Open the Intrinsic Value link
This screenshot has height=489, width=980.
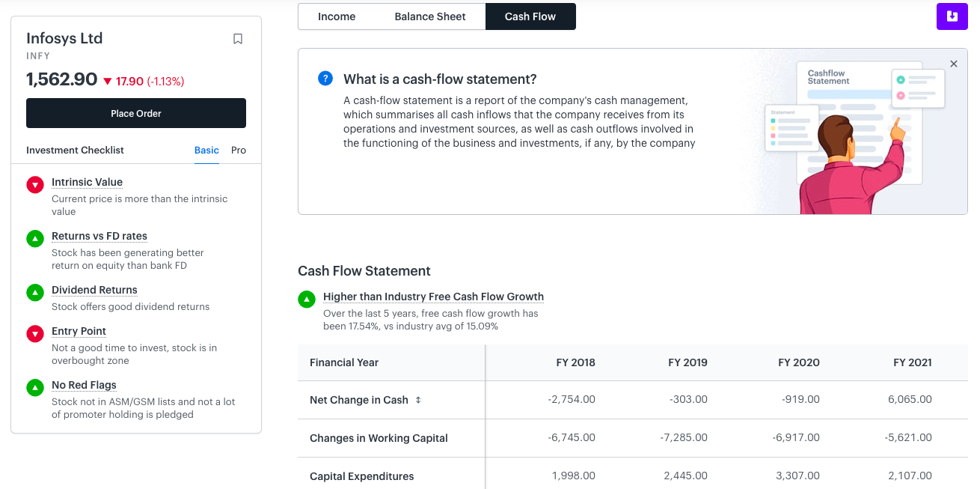(87, 182)
